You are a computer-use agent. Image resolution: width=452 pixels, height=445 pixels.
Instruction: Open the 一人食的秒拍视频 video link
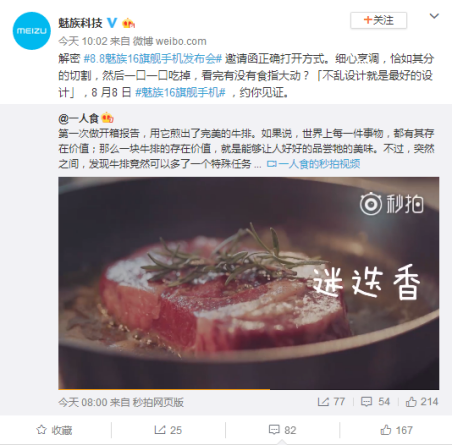314,164
